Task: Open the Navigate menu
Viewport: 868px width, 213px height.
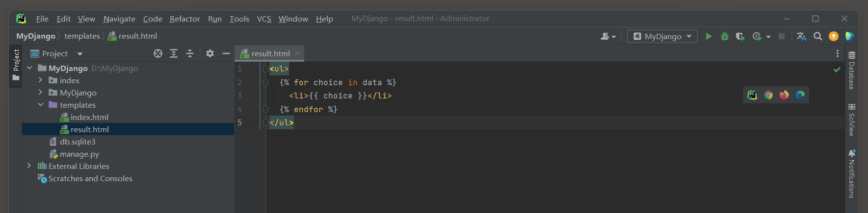Action: (119, 19)
